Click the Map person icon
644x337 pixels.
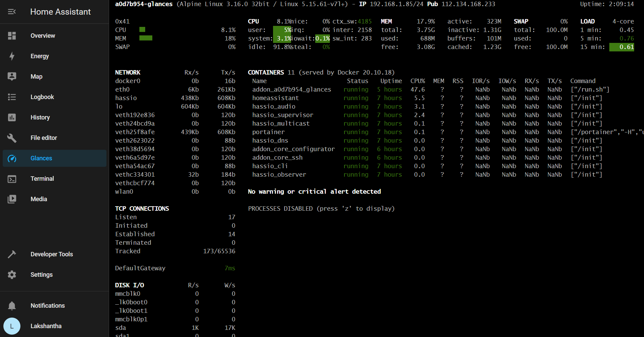point(12,77)
